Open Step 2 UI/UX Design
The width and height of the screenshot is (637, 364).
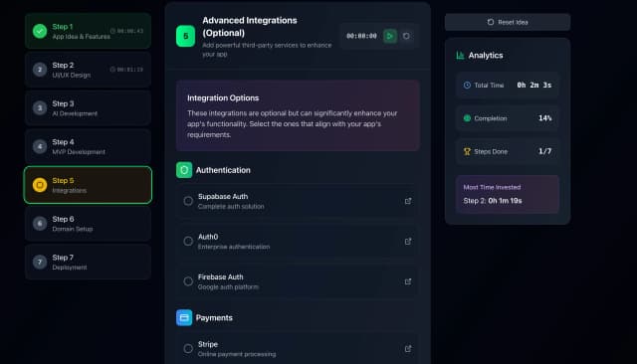[x=88, y=70]
